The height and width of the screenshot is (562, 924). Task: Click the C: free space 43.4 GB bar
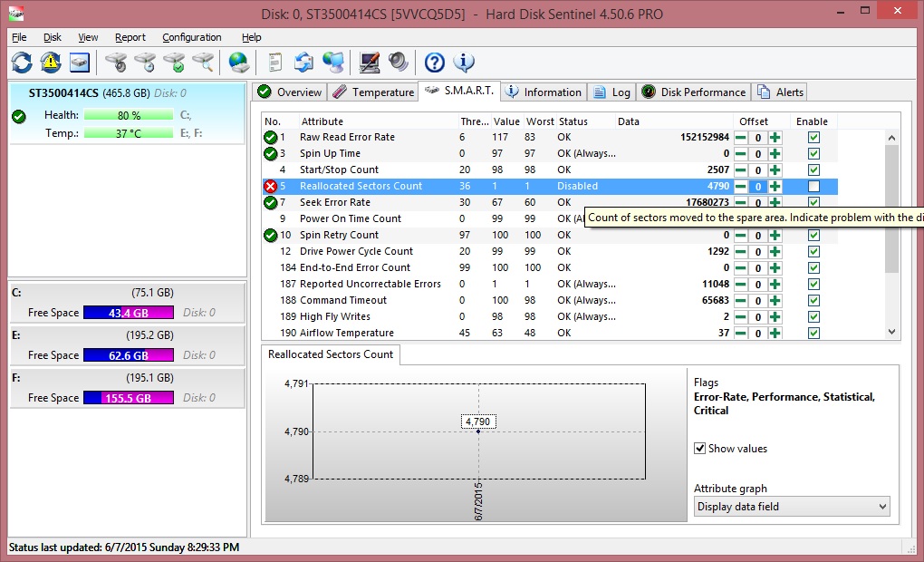129,313
